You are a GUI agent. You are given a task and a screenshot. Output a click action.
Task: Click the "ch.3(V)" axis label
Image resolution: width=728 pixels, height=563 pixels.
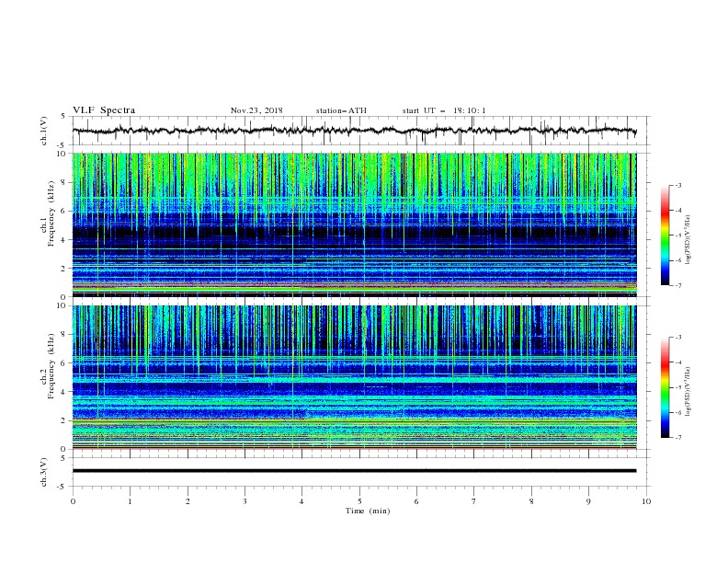pyautogui.click(x=44, y=472)
